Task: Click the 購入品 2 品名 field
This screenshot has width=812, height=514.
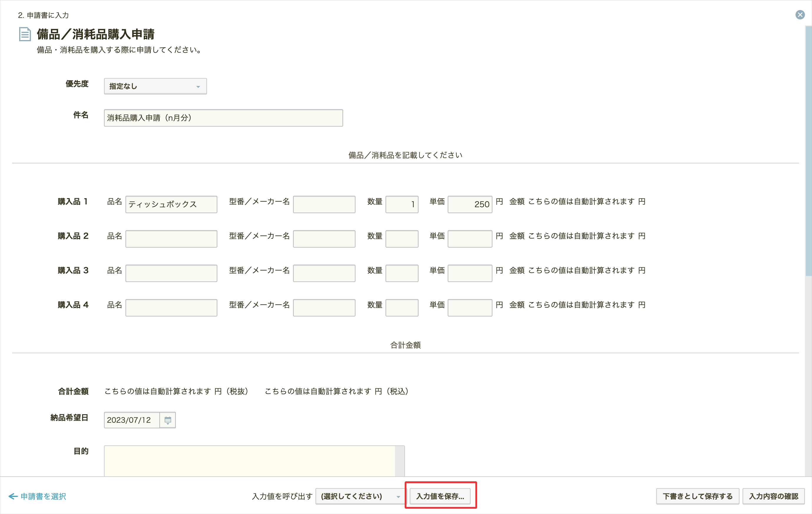Action: click(x=171, y=239)
